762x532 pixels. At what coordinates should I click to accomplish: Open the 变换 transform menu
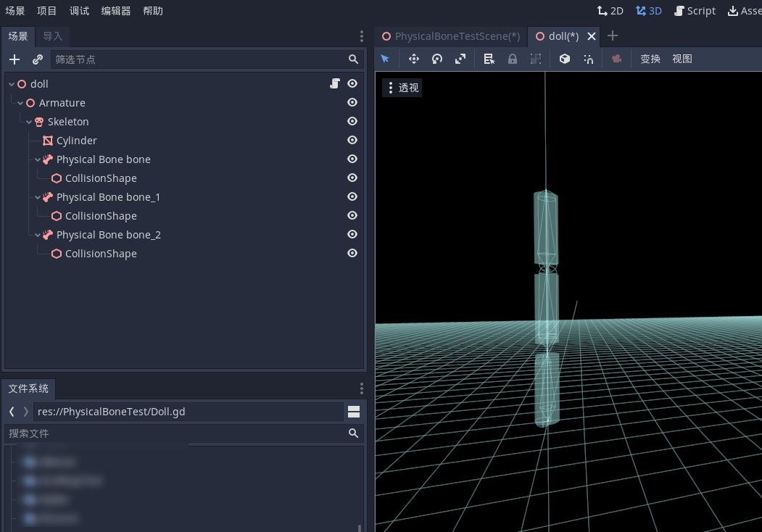(650, 59)
